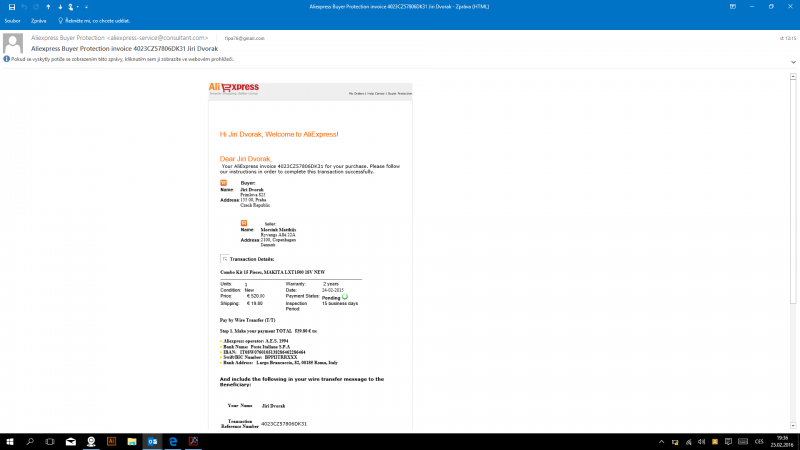Go to next item with down arrow
The image size is (800, 450).
click(x=59, y=6)
